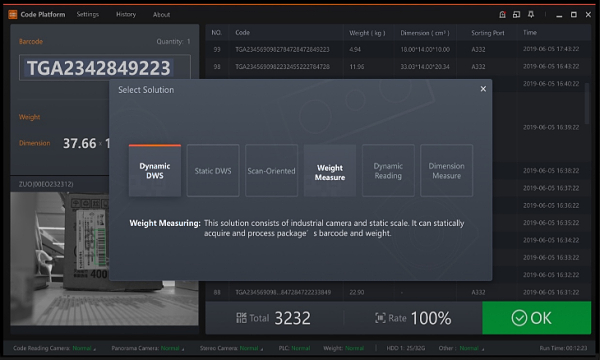Expand Stereo Camera status arrow

262,349
